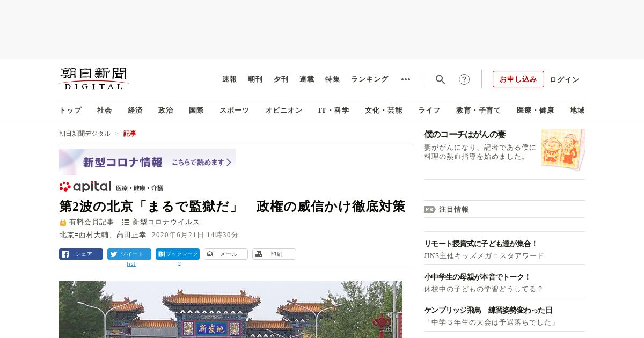Go to 政治 section

click(x=166, y=111)
